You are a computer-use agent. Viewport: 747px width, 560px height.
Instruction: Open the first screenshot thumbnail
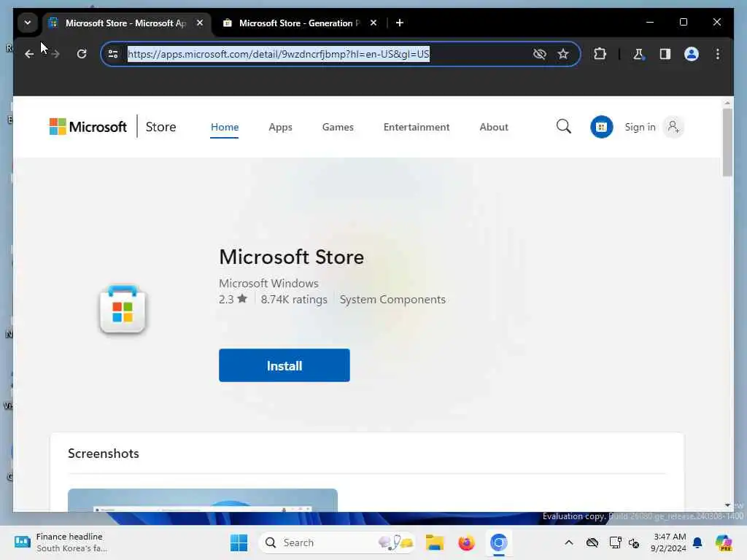point(203,500)
